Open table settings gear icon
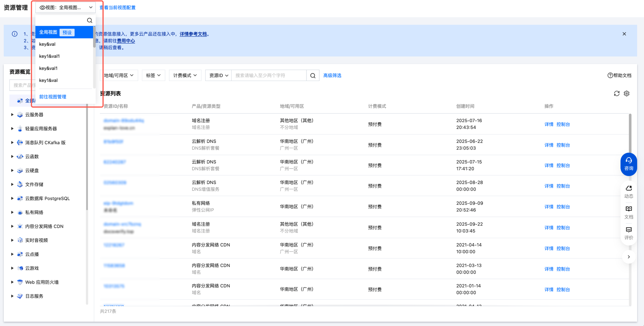The height and width of the screenshot is (326, 644). pyautogui.click(x=626, y=94)
